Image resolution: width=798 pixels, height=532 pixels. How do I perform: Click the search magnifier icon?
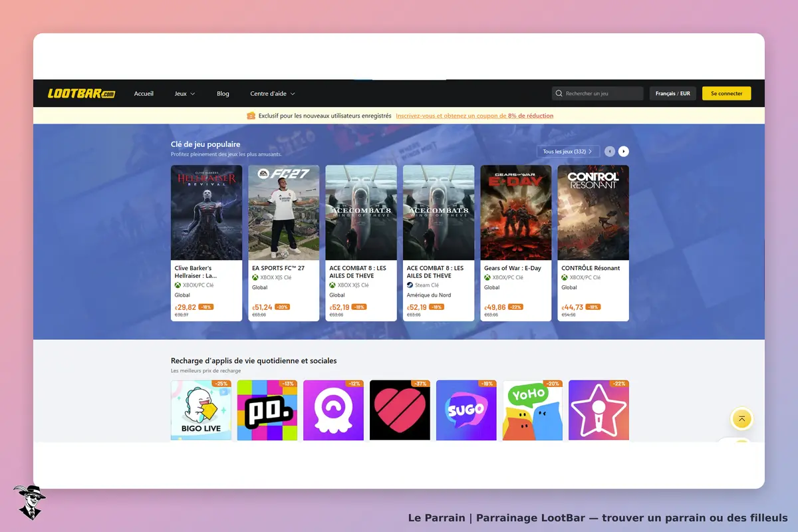pyautogui.click(x=559, y=94)
